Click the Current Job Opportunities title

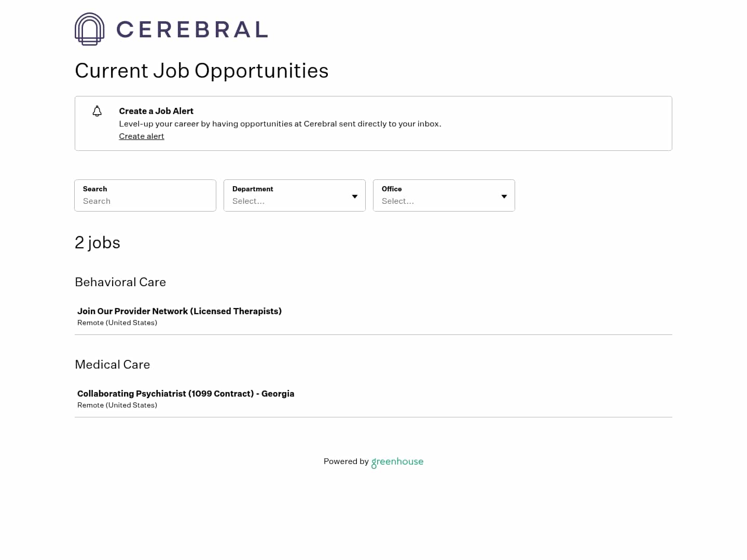[202, 71]
